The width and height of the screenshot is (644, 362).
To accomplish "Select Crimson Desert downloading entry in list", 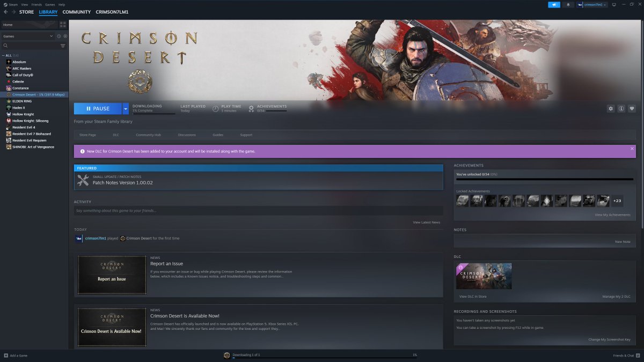I will tap(34, 94).
